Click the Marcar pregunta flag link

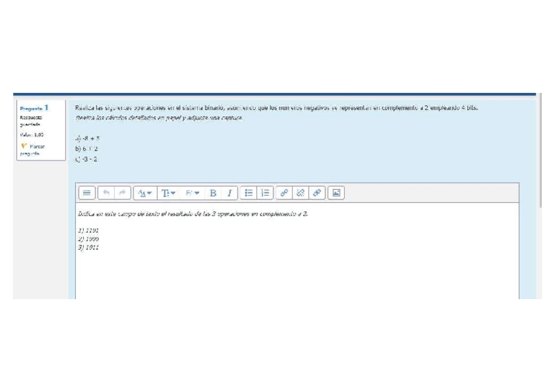pos(33,150)
